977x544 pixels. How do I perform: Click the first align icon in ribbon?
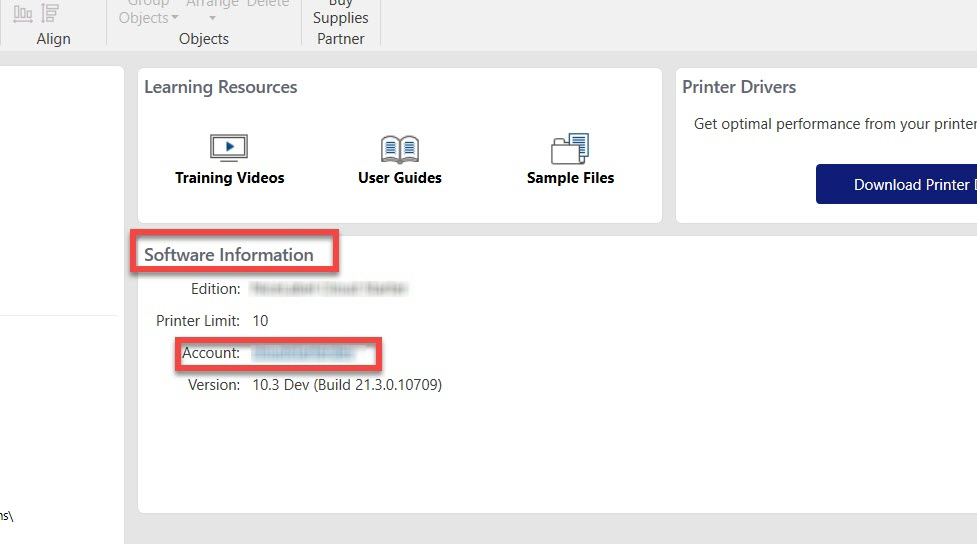(x=22, y=13)
